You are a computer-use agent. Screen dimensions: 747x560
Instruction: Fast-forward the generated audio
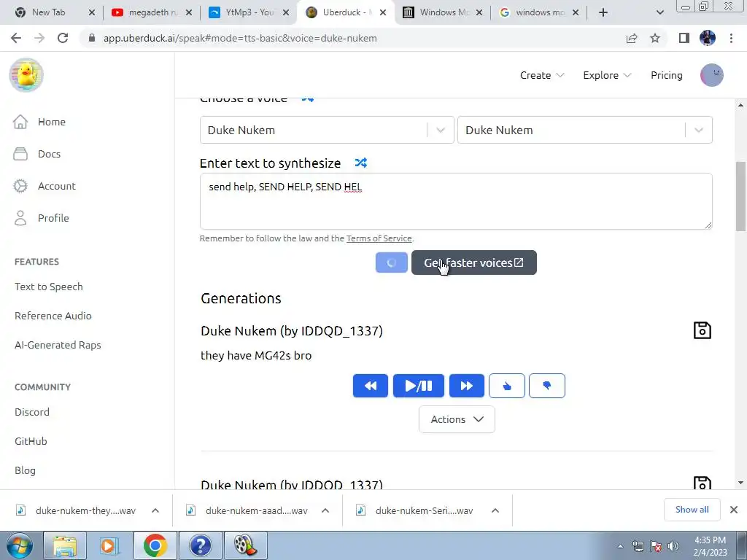coord(466,386)
